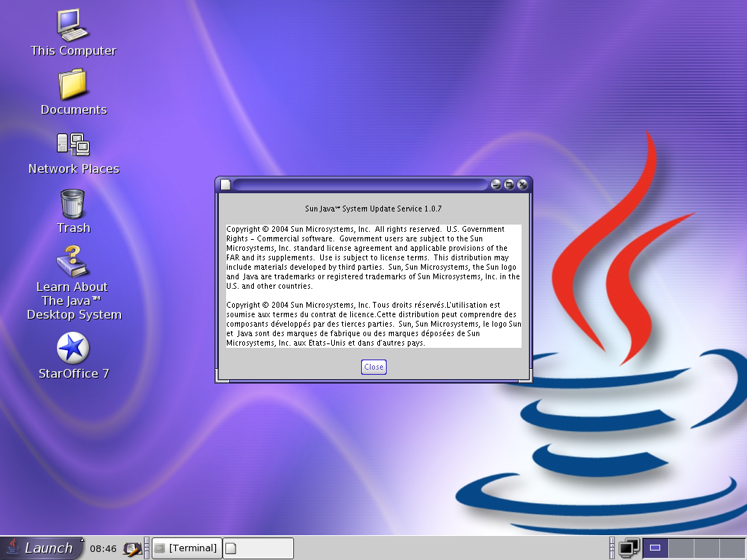The width and height of the screenshot is (747, 560).
Task: Switch to the third workspace
Action: [x=706, y=548]
